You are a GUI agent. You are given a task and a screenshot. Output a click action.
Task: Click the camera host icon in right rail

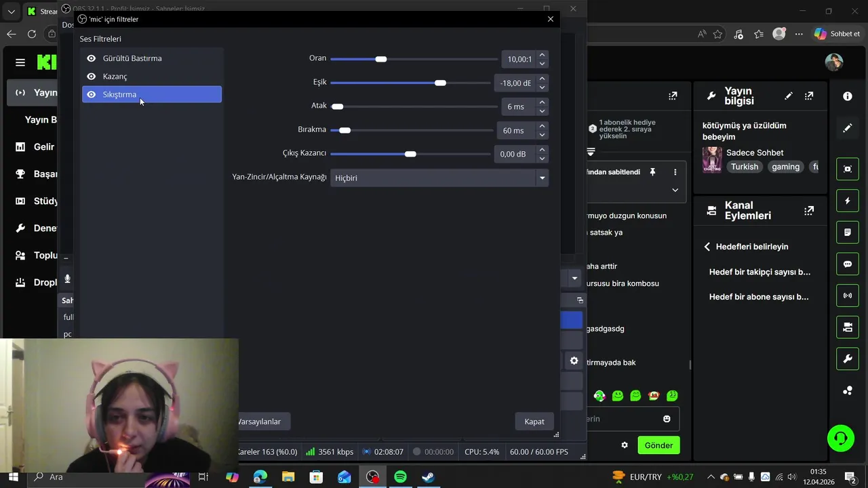click(x=848, y=327)
